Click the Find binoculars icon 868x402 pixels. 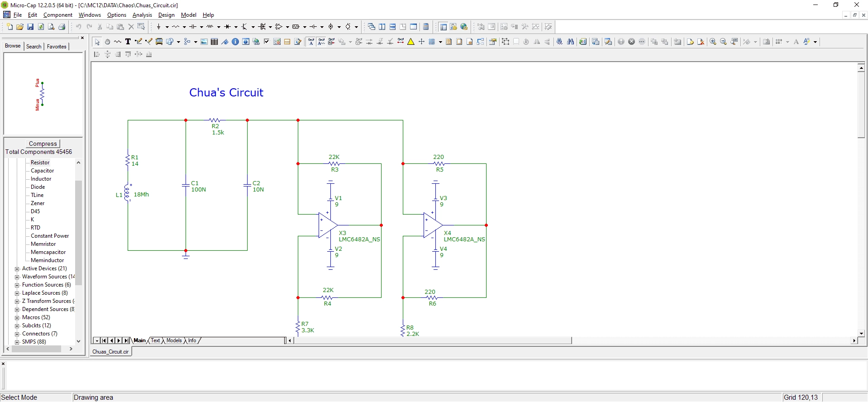click(571, 42)
